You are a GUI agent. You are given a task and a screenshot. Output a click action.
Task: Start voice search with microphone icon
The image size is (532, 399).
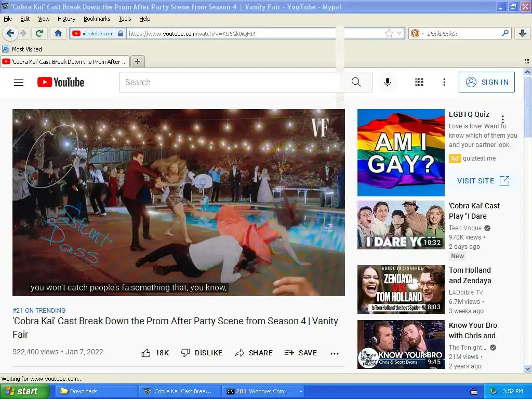[x=388, y=82]
